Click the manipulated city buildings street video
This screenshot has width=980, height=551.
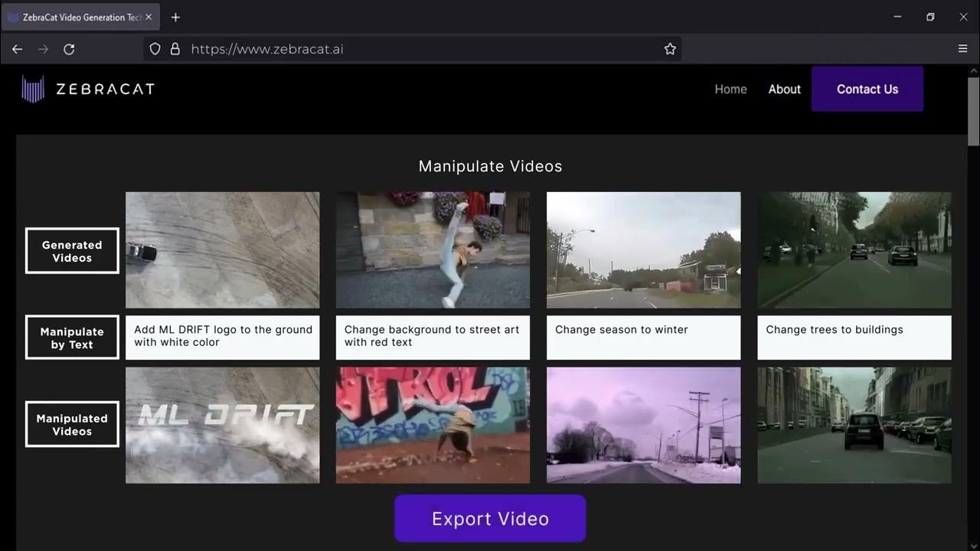click(854, 425)
